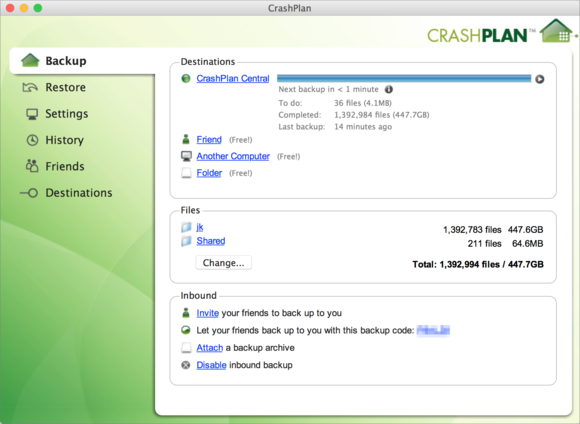
Task: Click the 'Total: 1,392,994 files / 447.7GB' text
Action: click(478, 265)
